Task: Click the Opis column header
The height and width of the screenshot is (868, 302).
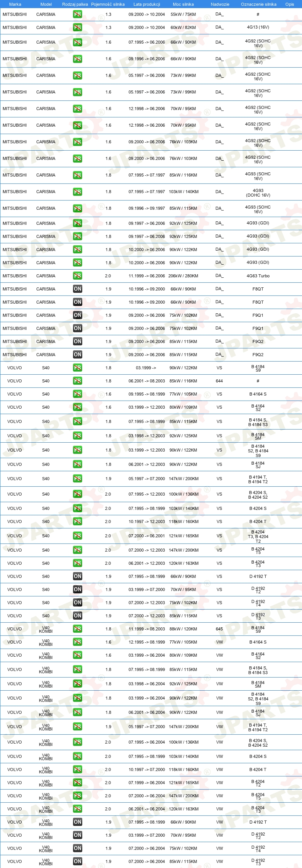Action: tap(290, 4)
